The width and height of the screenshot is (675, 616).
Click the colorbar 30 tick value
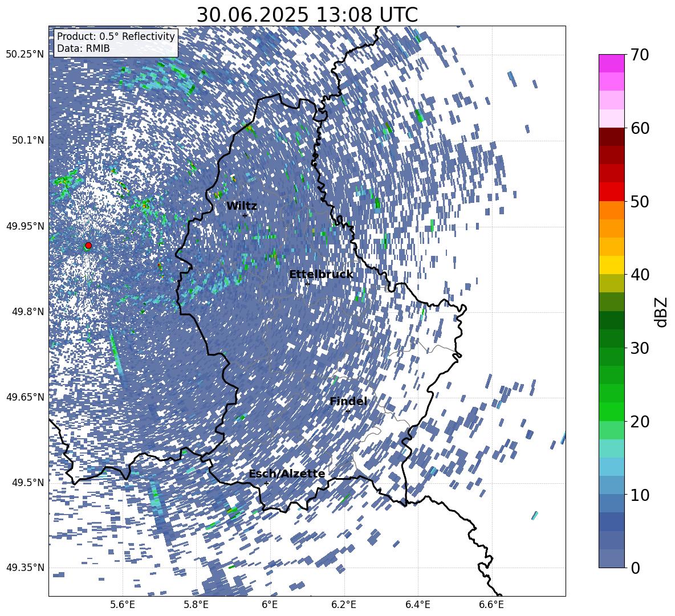pos(640,348)
